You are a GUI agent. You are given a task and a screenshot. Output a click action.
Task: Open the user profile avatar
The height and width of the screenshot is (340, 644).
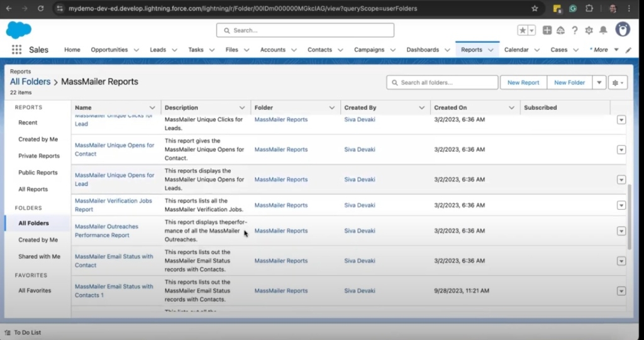(623, 30)
